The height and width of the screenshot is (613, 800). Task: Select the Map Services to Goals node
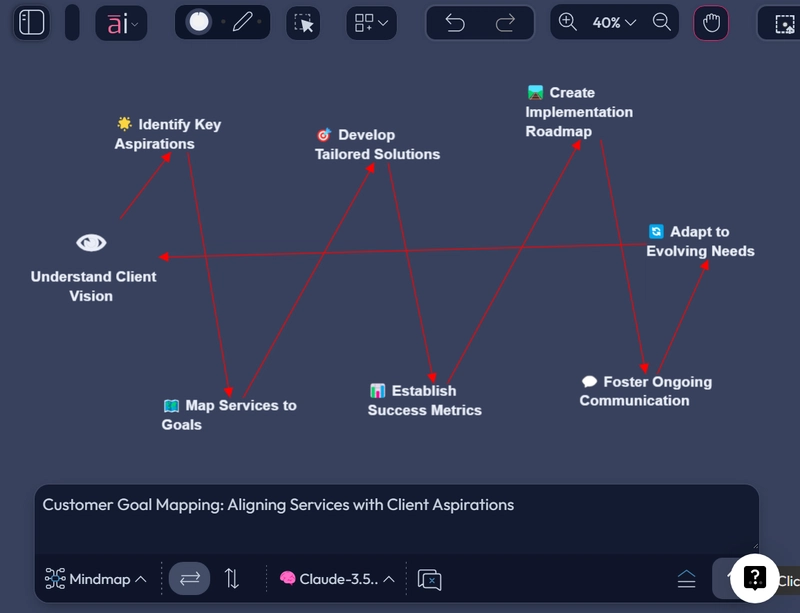(229, 415)
